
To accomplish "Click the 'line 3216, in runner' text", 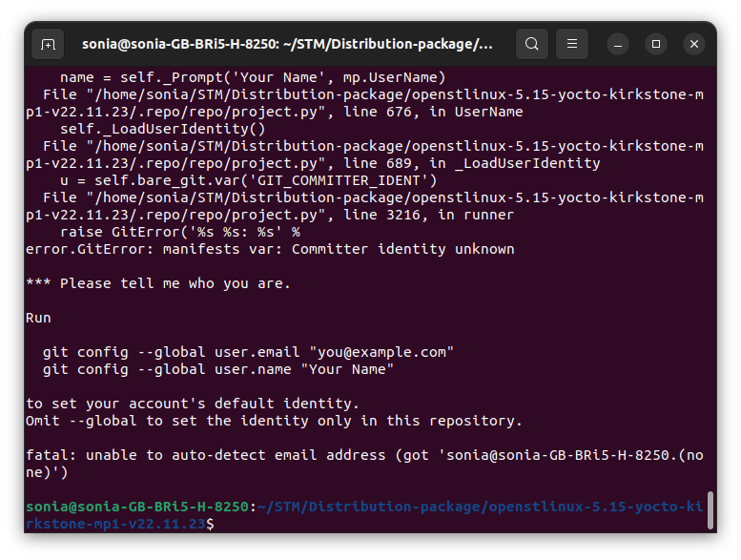I will pos(428,215).
